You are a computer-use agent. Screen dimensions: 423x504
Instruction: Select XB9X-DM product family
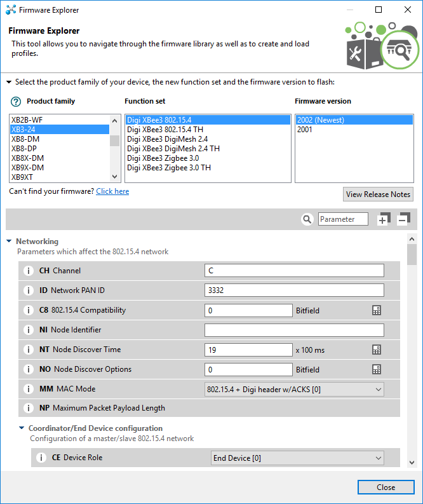60,168
